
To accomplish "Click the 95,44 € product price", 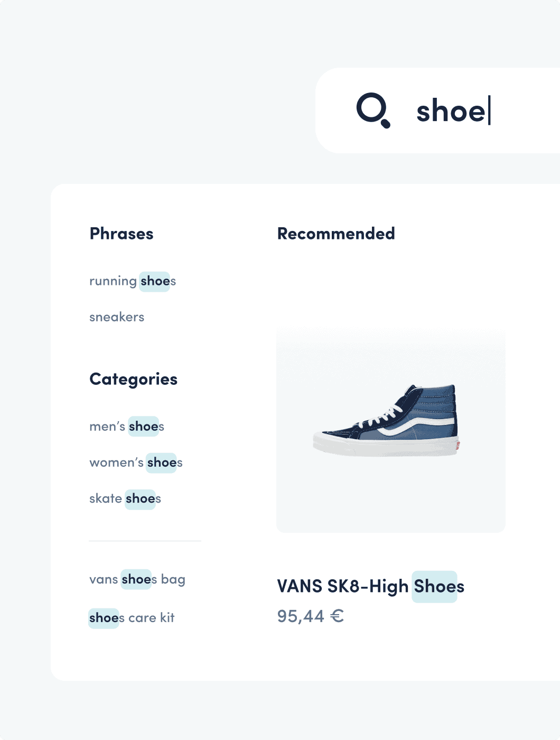I will click(310, 616).
